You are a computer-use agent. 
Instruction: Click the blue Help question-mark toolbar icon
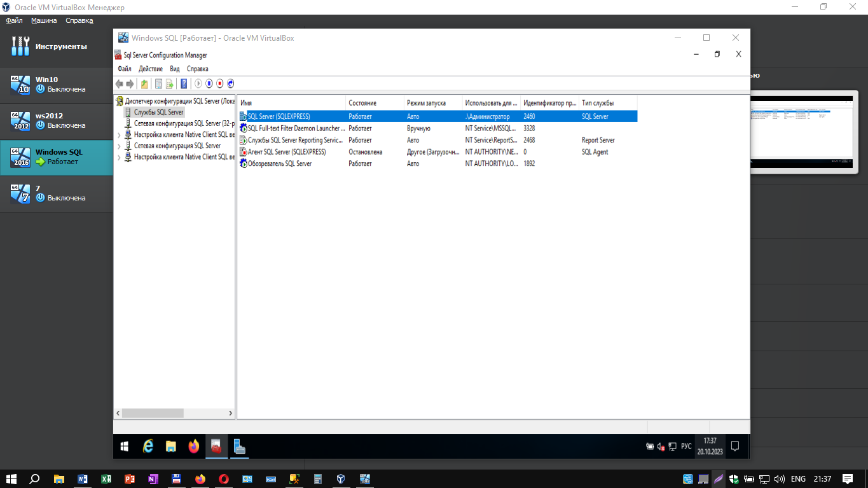pos(184,83)
